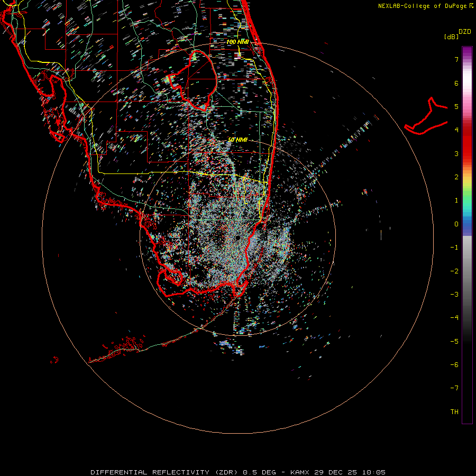
Task: Click the '29 DEC 25 10:05' timestamp
Action: 350,472
